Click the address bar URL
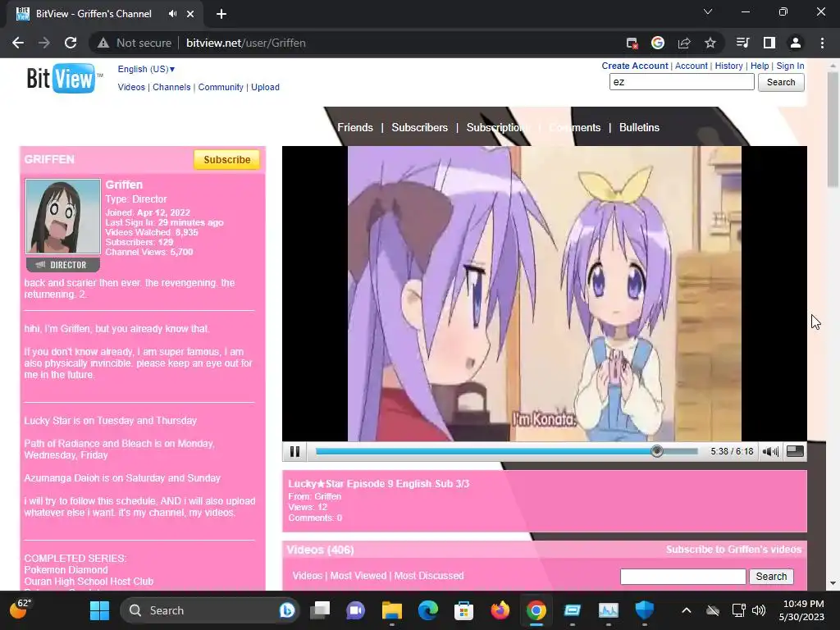 click(246, 43)
